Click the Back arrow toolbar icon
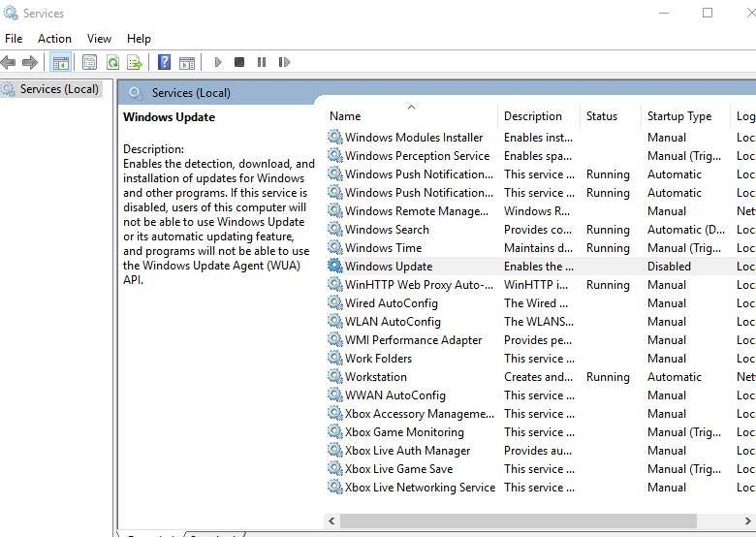Image resolution: width=756 pixels, height=537 pixels. pos(8,62)
